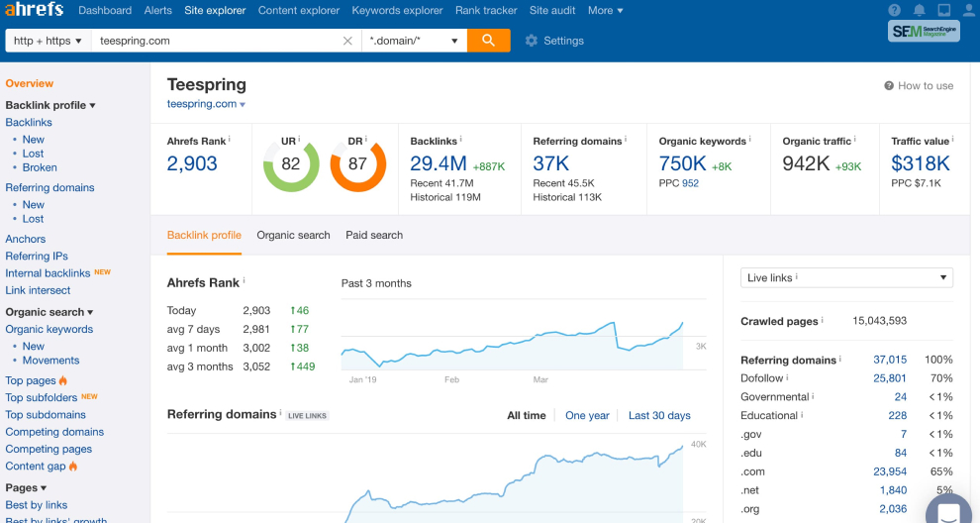Go to Keywords explorer
Viewport: 980px width, 523px height.
[x=398, y=11]
